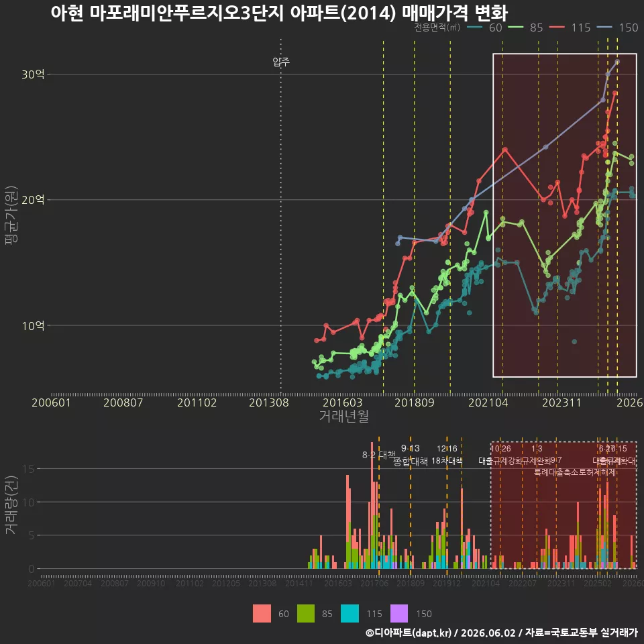Click the 10억 price axis label
644x644 pixels.
(33, 326)
